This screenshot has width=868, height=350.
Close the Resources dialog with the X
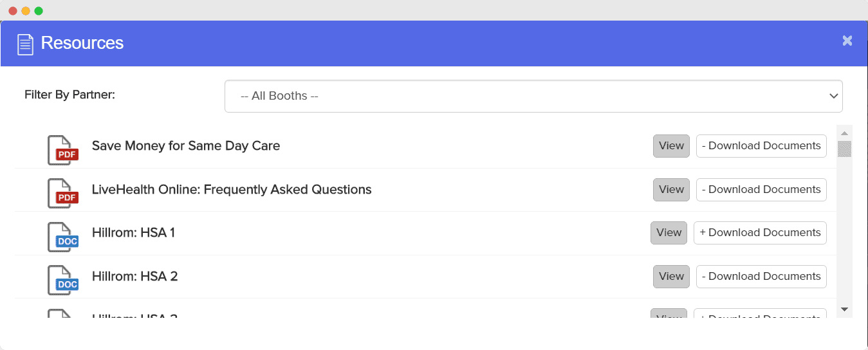coord(847,41)
